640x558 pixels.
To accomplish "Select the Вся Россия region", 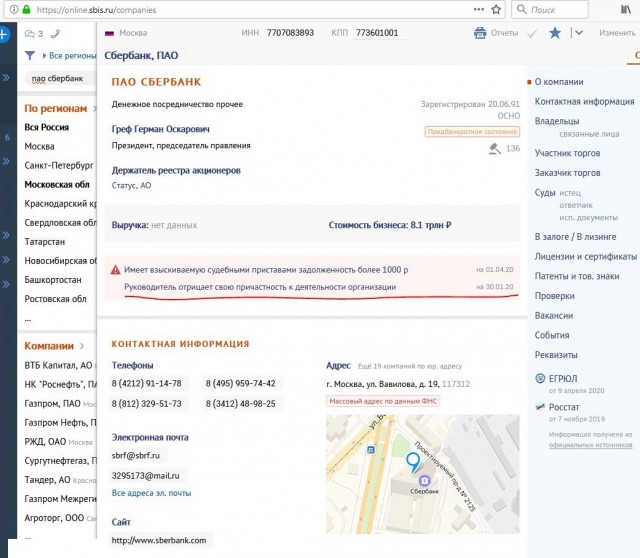I will (47, 127).
